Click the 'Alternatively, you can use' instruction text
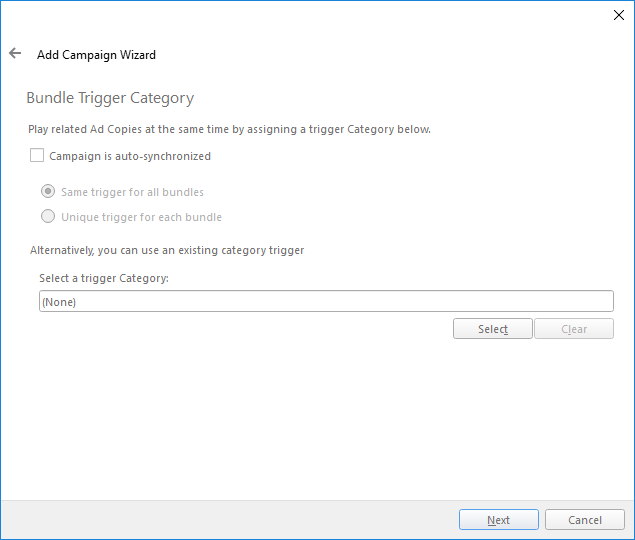 (167, 250)
